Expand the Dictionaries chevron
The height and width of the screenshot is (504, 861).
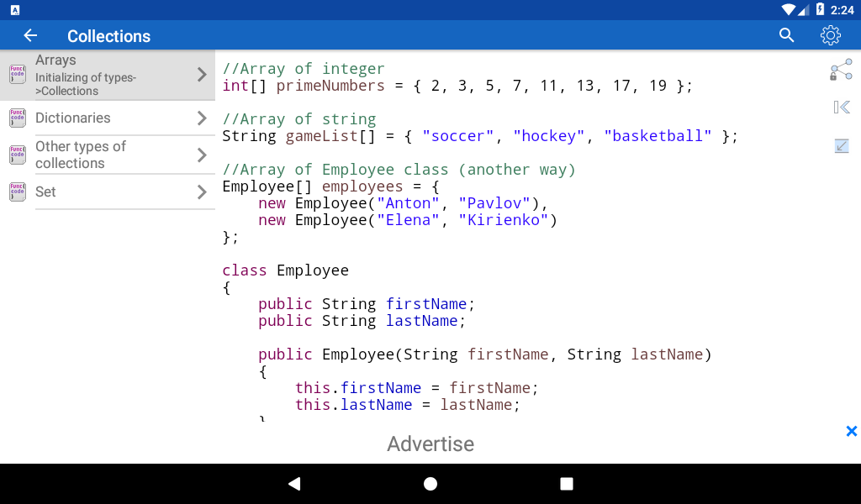(x=202, y=118)
